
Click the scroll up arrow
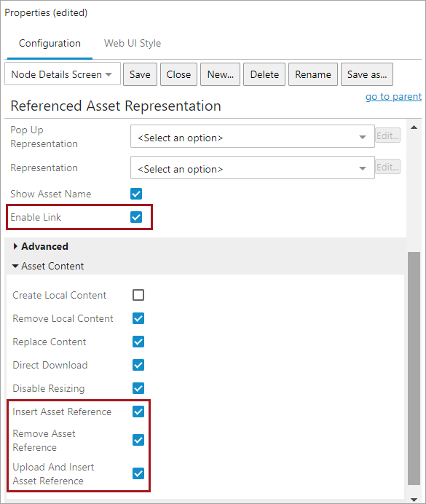pyautogui.click(x=414, y=127)
